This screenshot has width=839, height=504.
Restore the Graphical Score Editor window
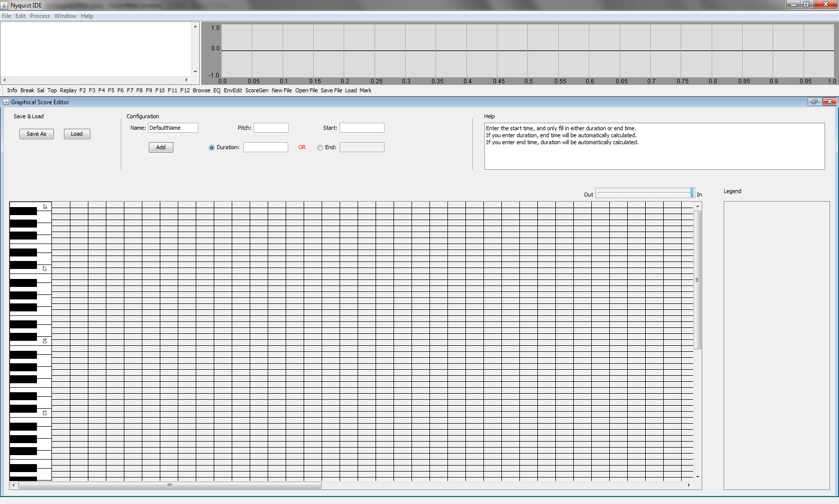[815, 102]
